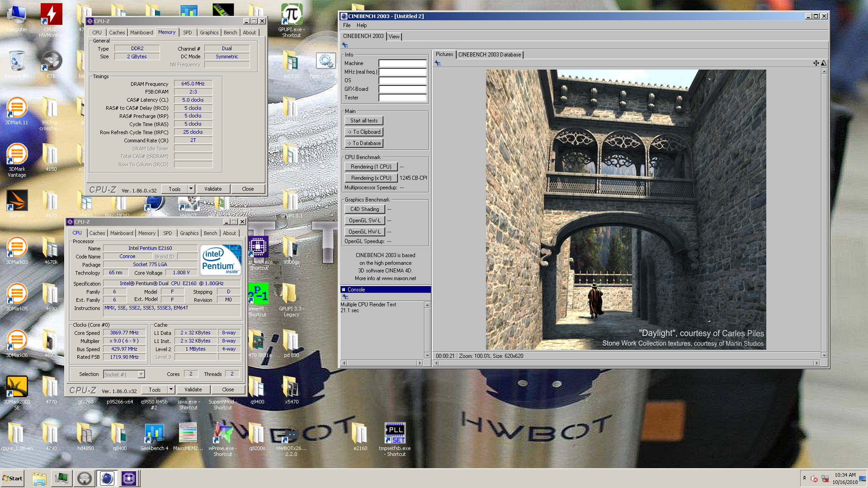
Task: Run Rendering (1 CPU) benchmark
Action: click(371, 167)
